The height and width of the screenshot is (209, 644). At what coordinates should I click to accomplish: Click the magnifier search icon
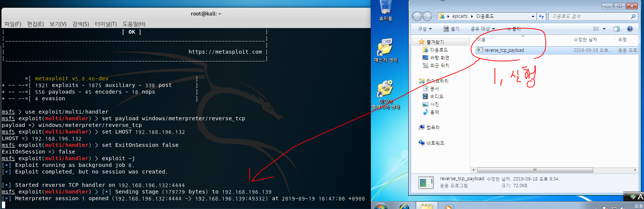(x=633, y=16)
